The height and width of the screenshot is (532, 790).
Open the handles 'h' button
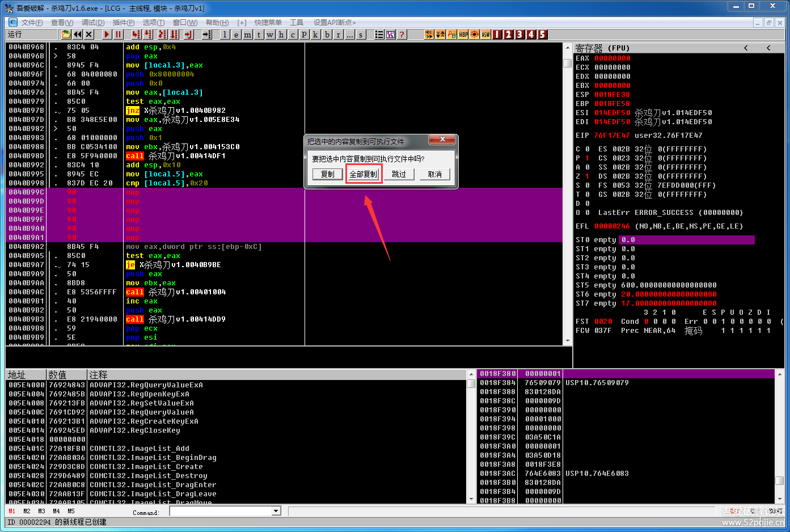point(282,35)
